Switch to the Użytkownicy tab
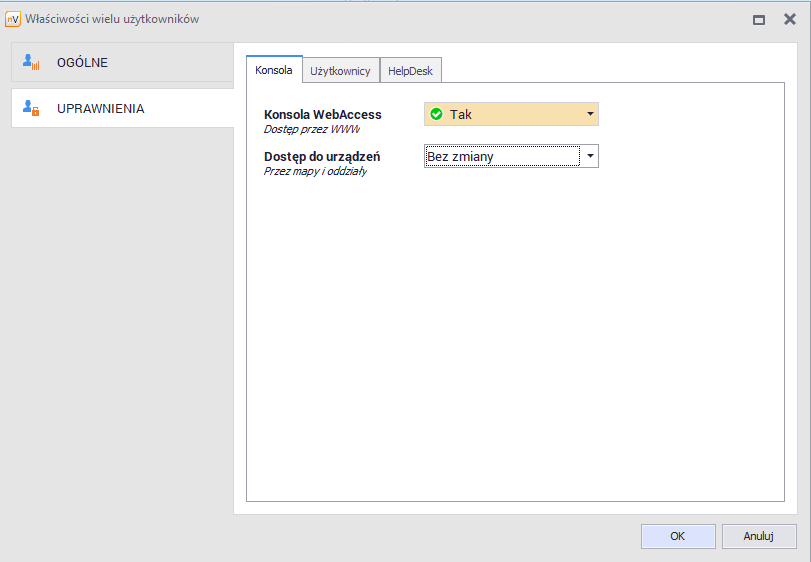 coord(340,71)
